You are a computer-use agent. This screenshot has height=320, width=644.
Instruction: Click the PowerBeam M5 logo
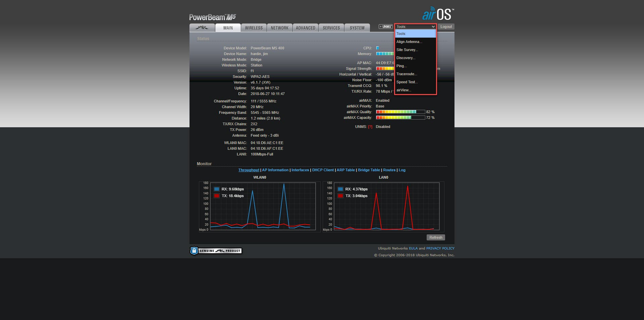(x=212, y=17)
